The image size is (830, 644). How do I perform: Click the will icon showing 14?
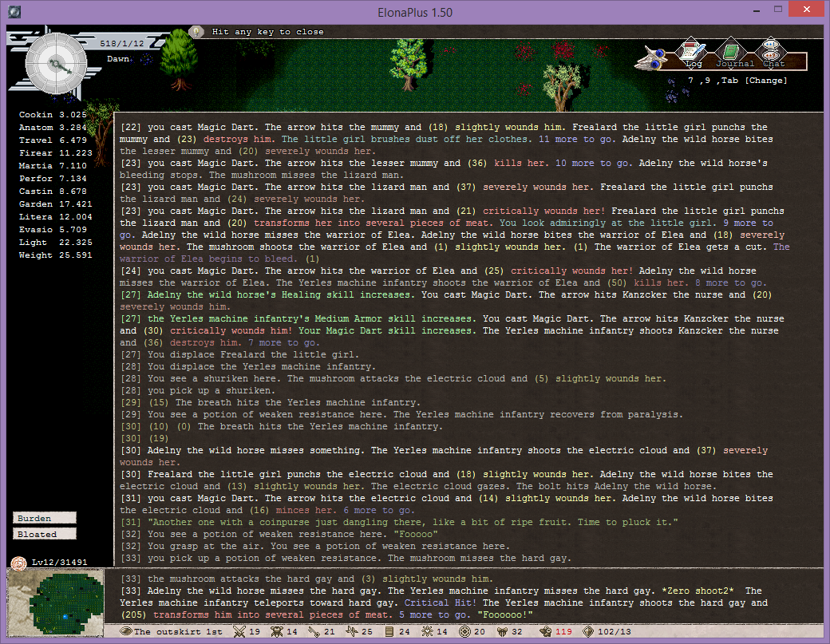coord(427,631)
